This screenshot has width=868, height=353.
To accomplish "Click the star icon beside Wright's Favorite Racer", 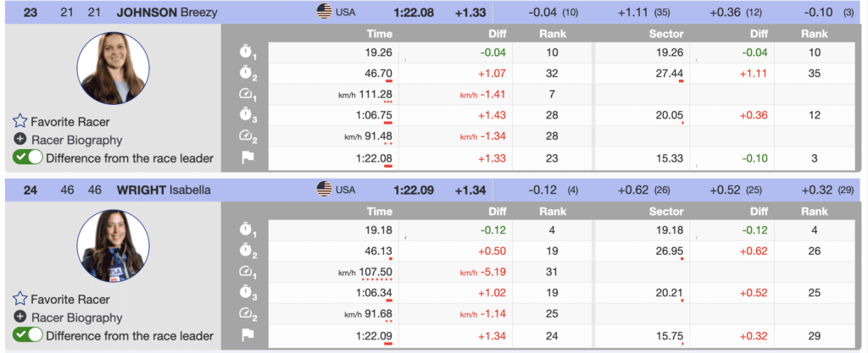I will [20, 299].
